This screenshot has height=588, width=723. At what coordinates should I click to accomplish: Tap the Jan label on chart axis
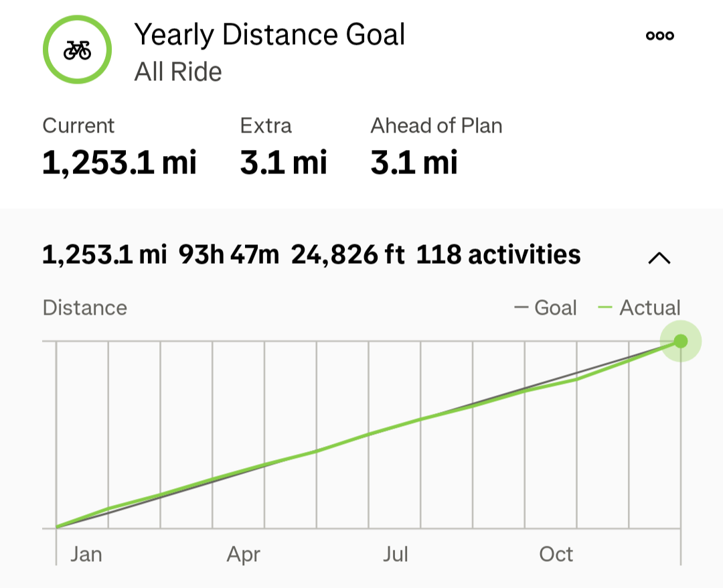click(86, 554)
